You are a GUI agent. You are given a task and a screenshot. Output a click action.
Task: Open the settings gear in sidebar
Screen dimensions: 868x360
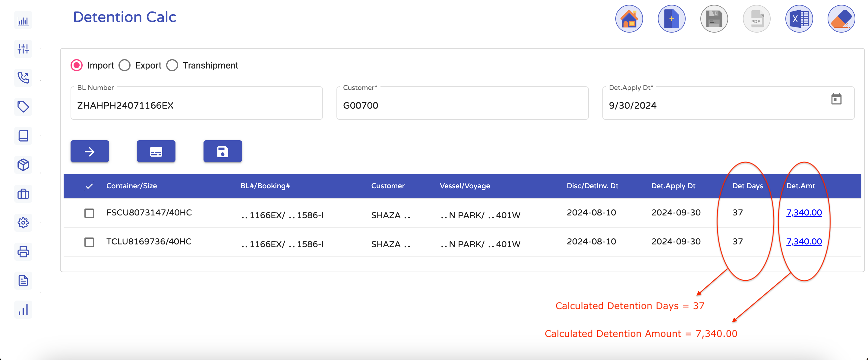23,223
